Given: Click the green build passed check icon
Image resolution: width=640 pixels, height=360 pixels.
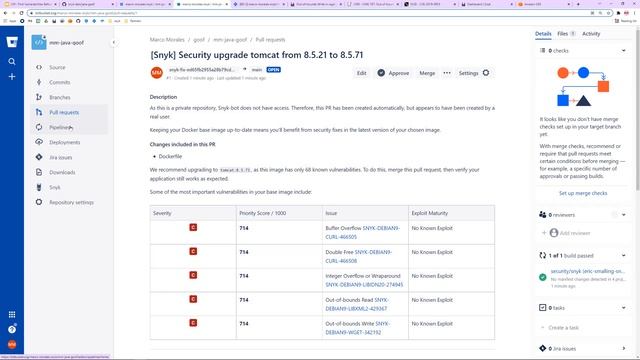Looking at the screenshot, I should [542, 277].
